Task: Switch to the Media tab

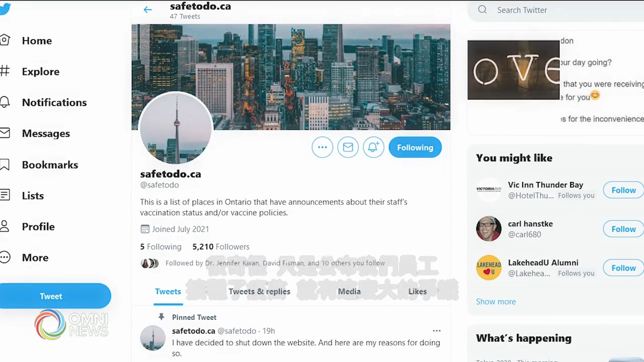Action: 349,291
